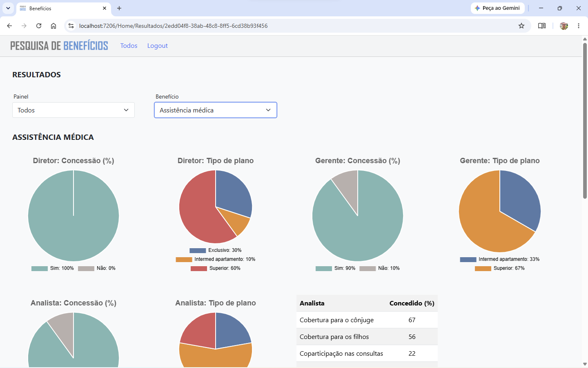Bookmark this page with the star icon
This screenshot has width=588, height=368.
tap(521, 26)
